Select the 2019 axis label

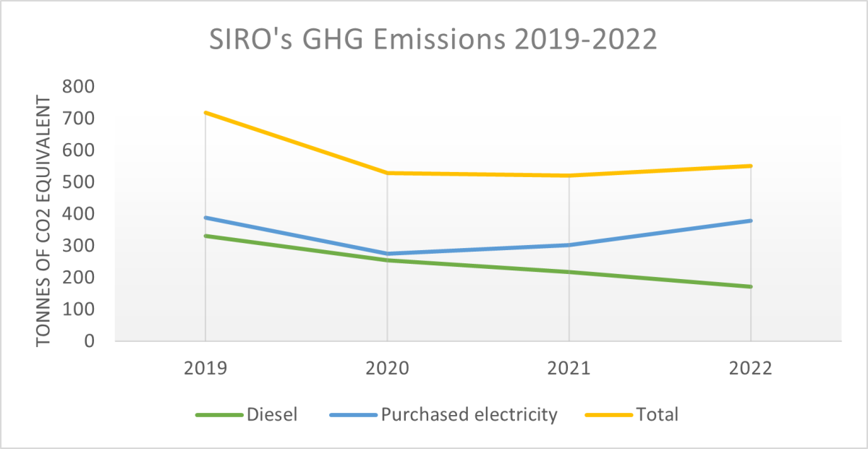pos(205,368)
